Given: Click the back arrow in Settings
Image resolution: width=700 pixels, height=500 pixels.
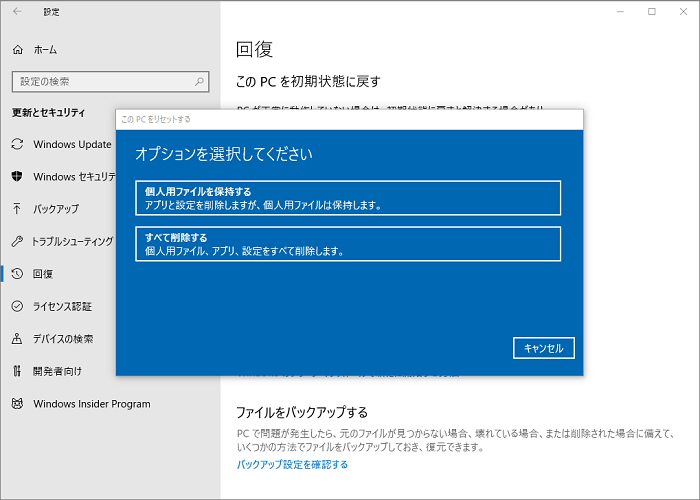Looking at the screenshot, I should point(17,12).
